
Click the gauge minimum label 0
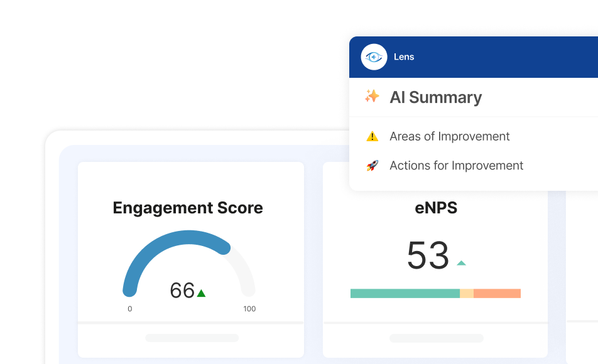[x=129, y=309]
